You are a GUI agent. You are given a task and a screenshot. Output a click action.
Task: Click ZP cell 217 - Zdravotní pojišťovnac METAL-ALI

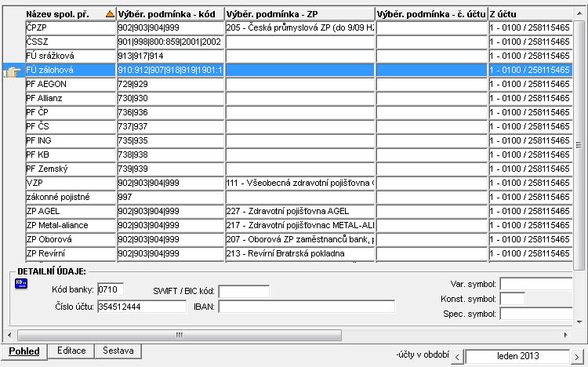pyautogui.click(x=300, y=225)
